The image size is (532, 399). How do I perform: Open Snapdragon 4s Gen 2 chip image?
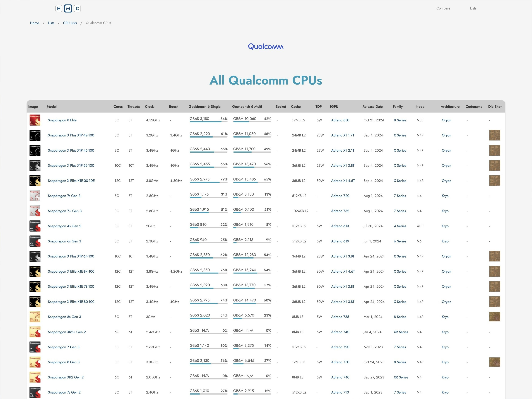pyautogui.click(x=35, y=226)
